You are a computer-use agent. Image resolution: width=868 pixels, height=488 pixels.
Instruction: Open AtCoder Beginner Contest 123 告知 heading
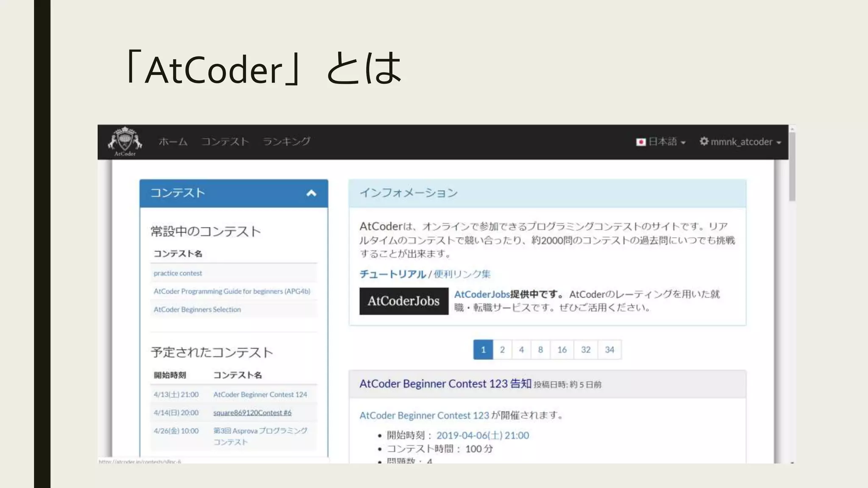point(445,384)
